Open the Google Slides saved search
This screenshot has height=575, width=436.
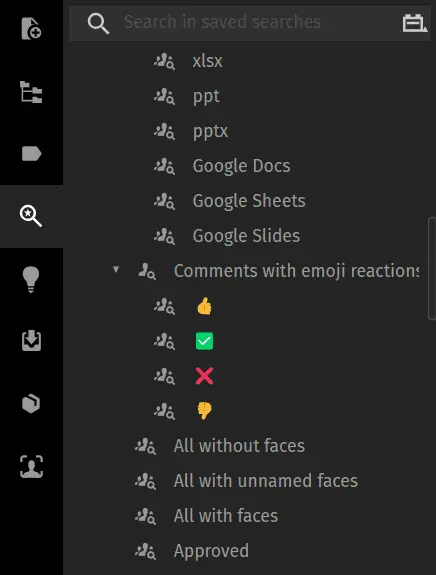[x=246, y=236]
